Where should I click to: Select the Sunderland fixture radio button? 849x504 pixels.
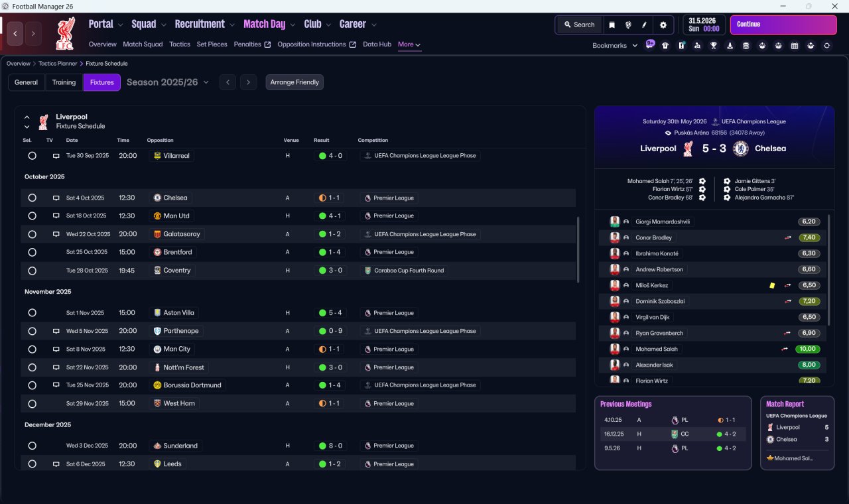(x=32, y=446)
